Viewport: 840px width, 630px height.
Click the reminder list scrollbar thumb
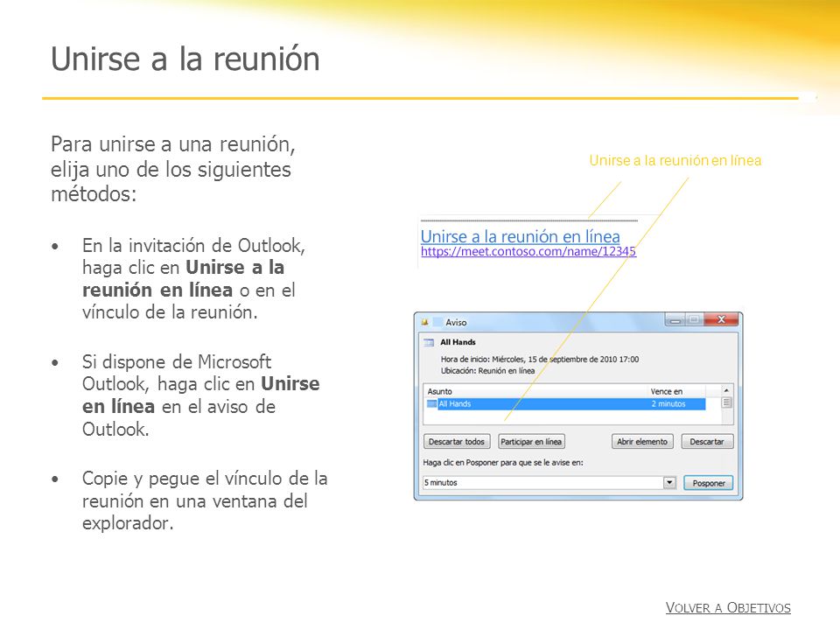[726, 402]
